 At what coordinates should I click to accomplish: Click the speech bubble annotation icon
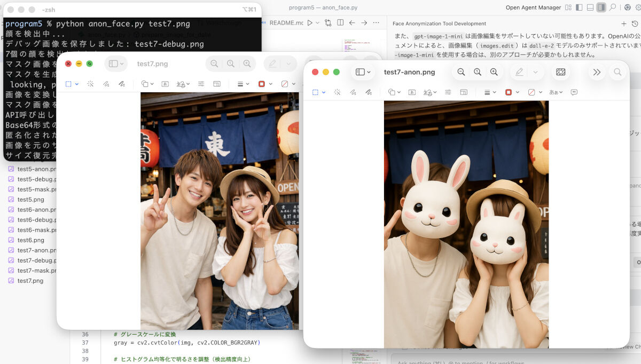coord(574,92)
